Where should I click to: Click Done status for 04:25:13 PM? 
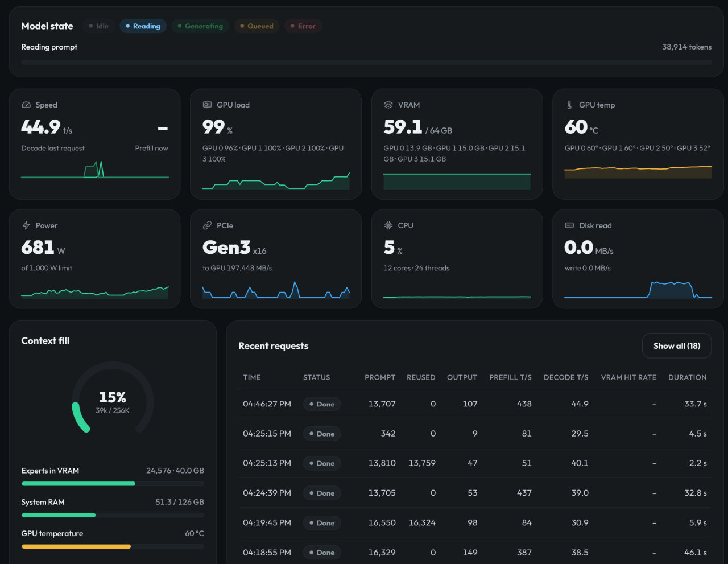[321, 463]
